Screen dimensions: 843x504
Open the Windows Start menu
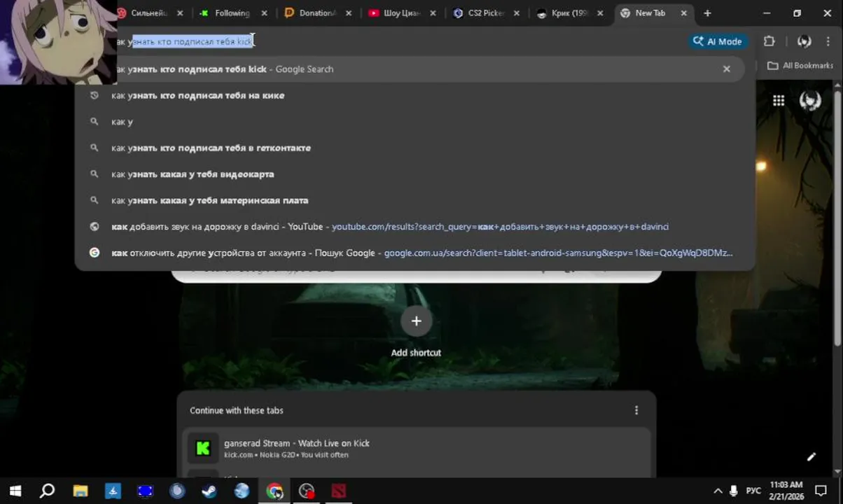[x=15, y=491]
